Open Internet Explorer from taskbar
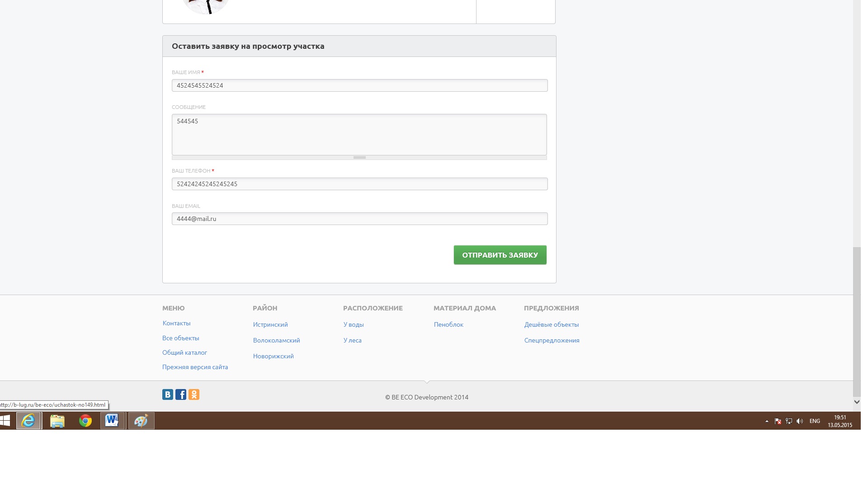This screenshot has height=488, width=868. pos(29,421)
